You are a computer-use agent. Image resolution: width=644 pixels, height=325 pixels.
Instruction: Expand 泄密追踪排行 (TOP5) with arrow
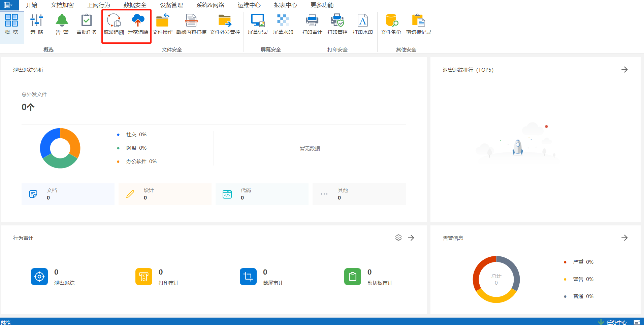coord(624,70)
